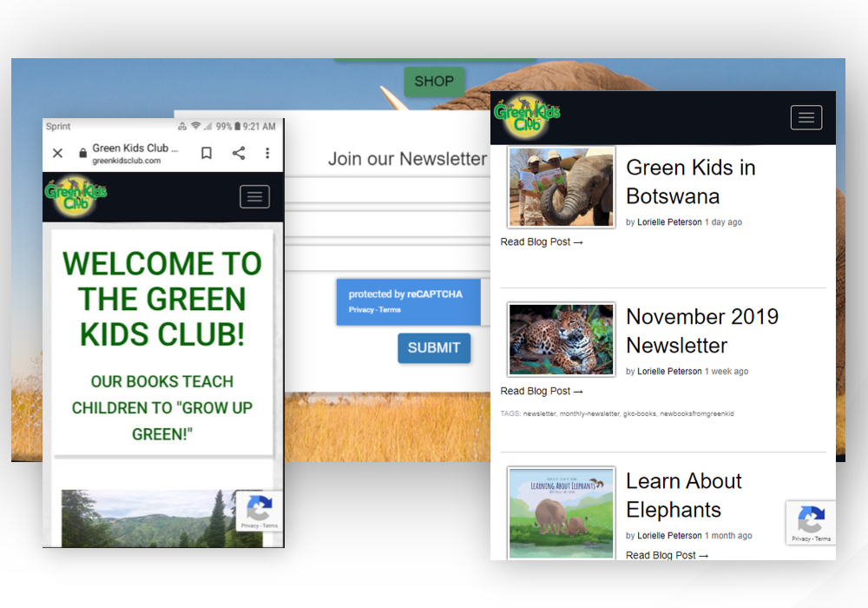The image size is (868, 608).
Task: Click Lorielle Peterson author on November Newsletter
Action: coord(669,371)
